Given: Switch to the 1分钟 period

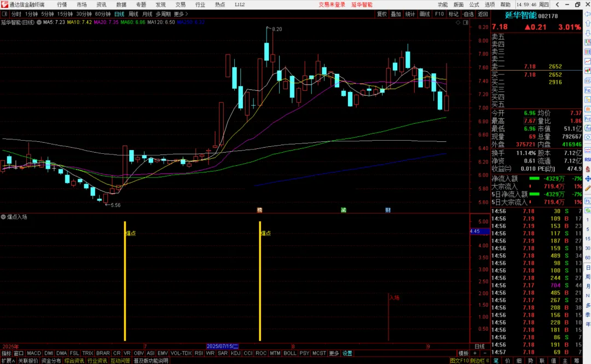Looking at the screenshot, I should (31, 14).
